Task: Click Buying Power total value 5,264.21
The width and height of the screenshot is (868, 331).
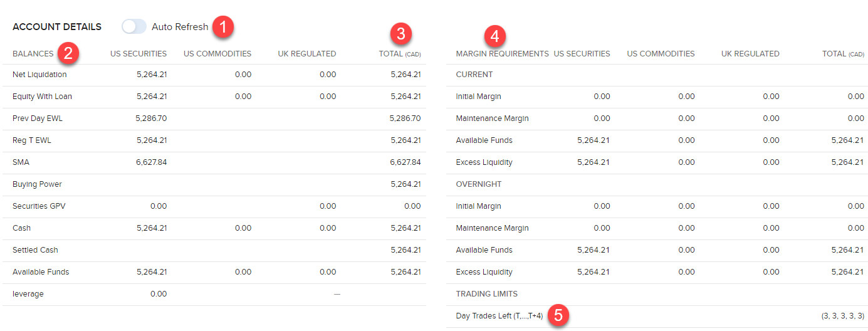Action: [405, 184]
